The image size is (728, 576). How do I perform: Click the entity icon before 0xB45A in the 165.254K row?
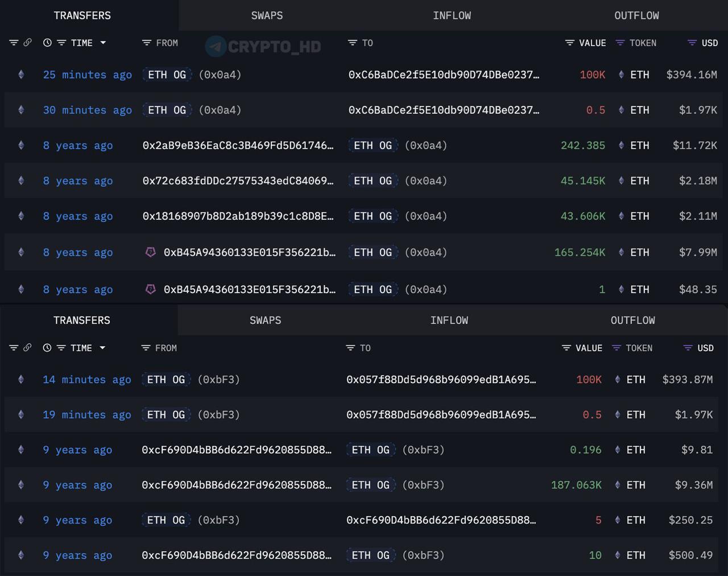[x=151, y=252]
